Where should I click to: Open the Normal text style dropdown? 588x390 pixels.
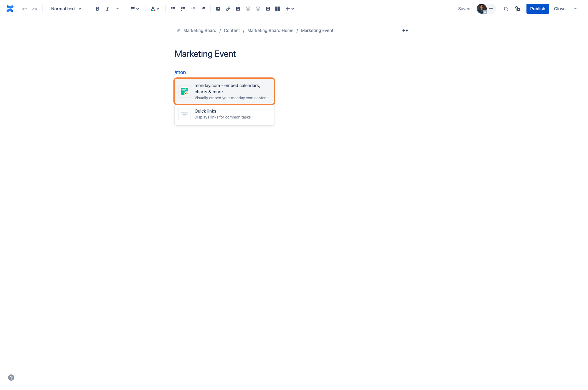click(66, 9)
